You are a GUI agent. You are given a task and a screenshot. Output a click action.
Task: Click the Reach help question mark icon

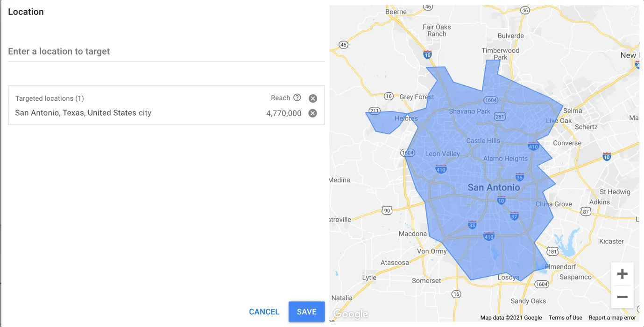297,97
